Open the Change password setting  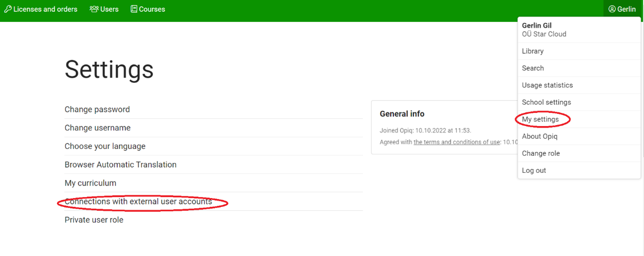[97, 110]
